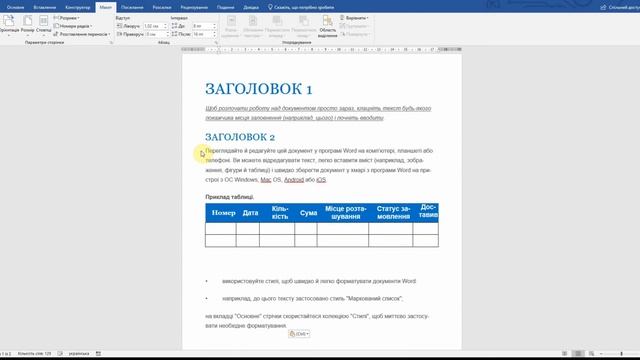This screenshot has height=360, width=640.
Task: Click the Після spacing spinner arrows
Action: pos(214,34)
